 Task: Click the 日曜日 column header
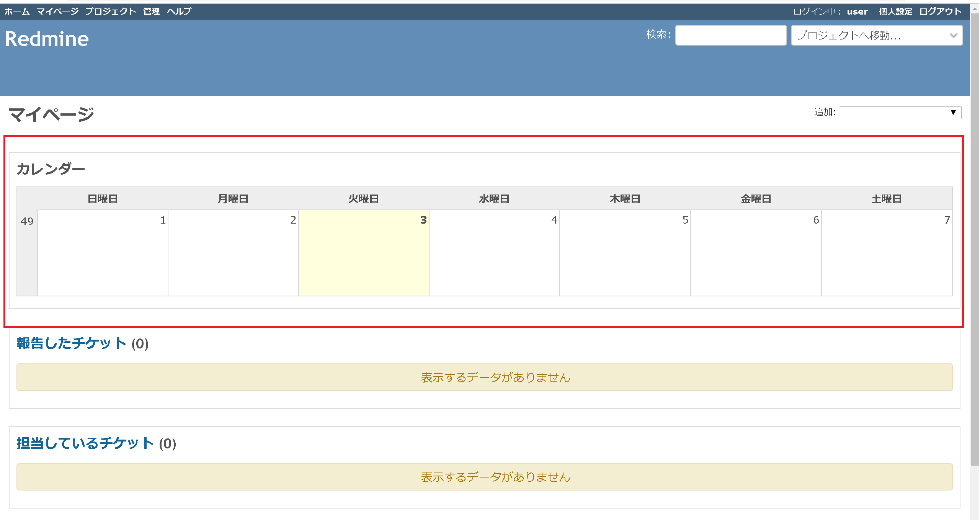pyautogui.click(x=103, y=199)
